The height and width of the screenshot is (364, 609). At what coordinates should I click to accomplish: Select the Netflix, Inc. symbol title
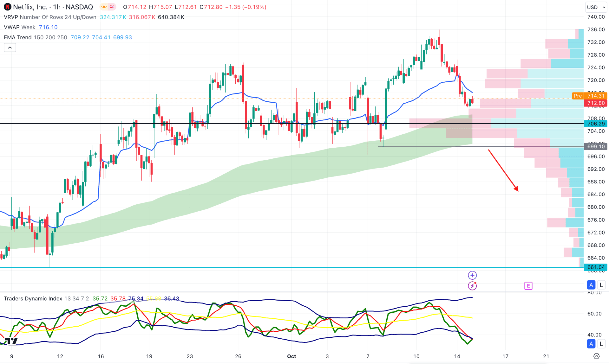(x=30, y=7)
